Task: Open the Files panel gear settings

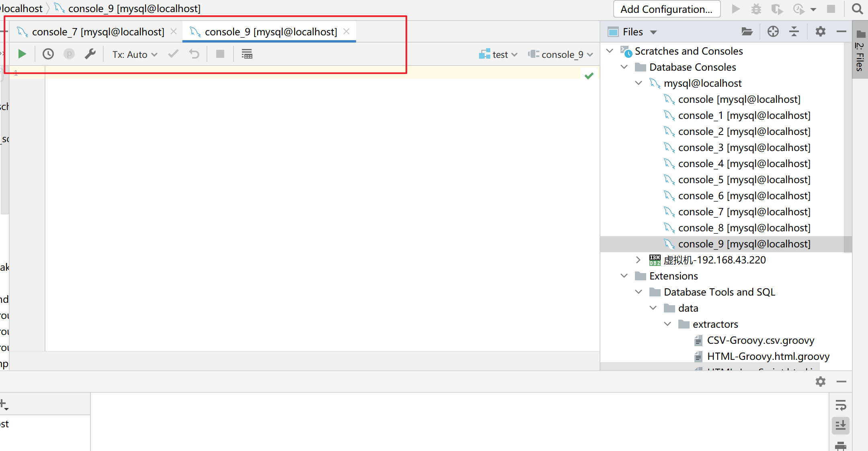Action: [x=821, y=31]
